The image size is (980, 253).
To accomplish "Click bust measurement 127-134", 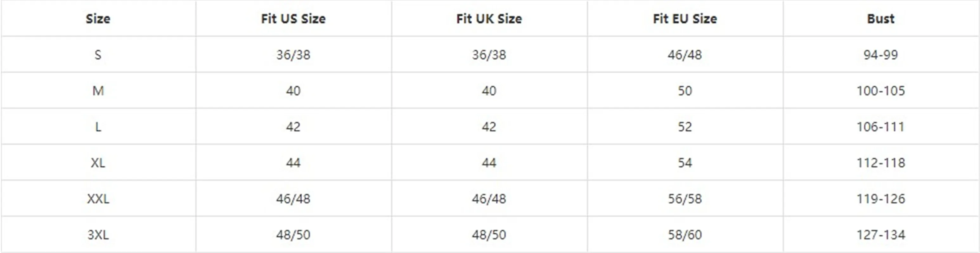I will (880, 235).
